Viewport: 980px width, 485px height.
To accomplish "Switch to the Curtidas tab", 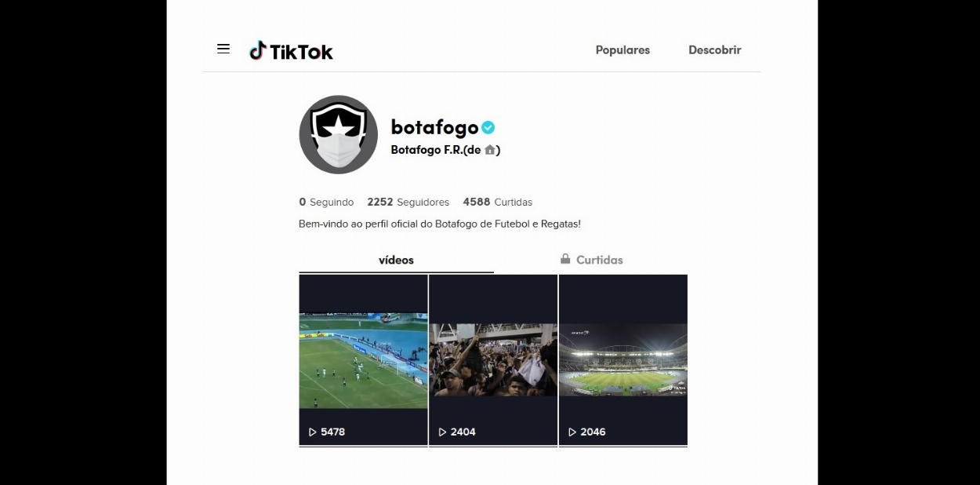I will point(591,260).
